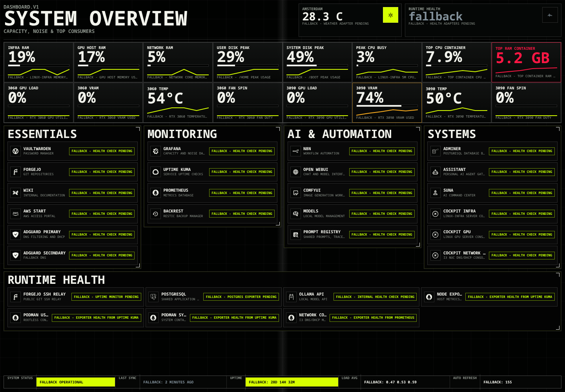565x392 pixels.
Task: Open the GPU Host RAM 17% card
Action: coord(108,62)
